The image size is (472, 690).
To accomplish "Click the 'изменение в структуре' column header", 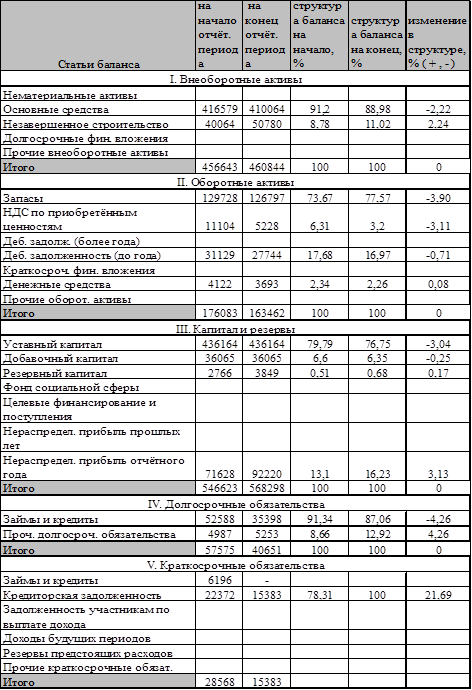I will point(437,42).
